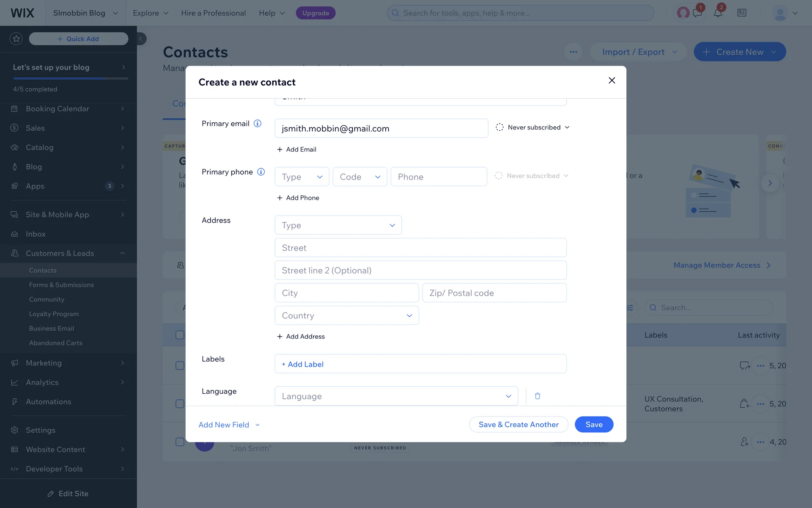Check the "Jon Smith" contact row checkbox
Viewport: 812px width, 508px height.
click(x=180, y=442)
